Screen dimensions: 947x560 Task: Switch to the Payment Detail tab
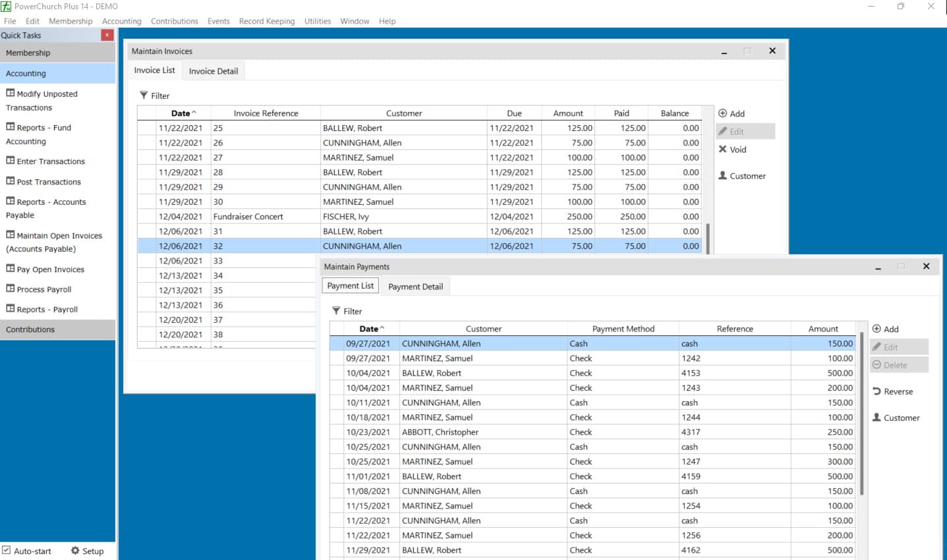(x=415, y=287)
